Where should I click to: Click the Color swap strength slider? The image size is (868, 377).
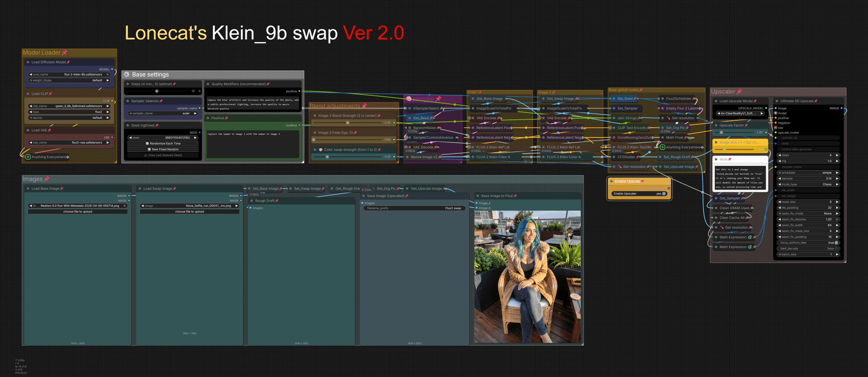(348, 157)
